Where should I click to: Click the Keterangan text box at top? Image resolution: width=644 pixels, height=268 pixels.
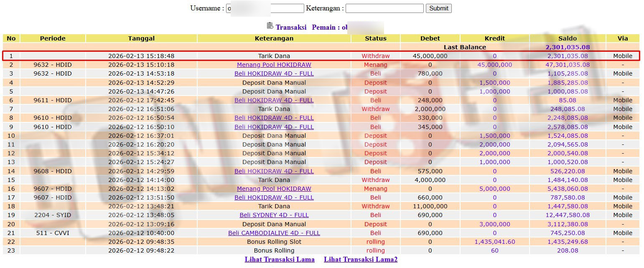384,8
